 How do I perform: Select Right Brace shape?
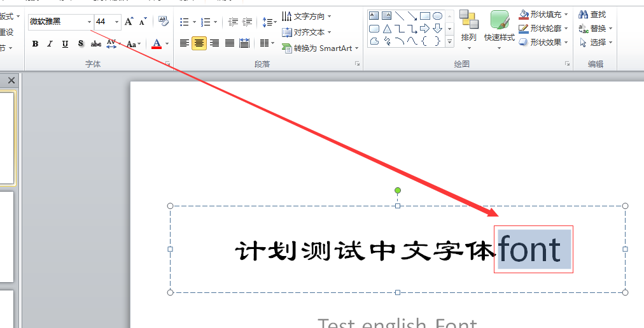pyautogui.click(x=437, y=41)
